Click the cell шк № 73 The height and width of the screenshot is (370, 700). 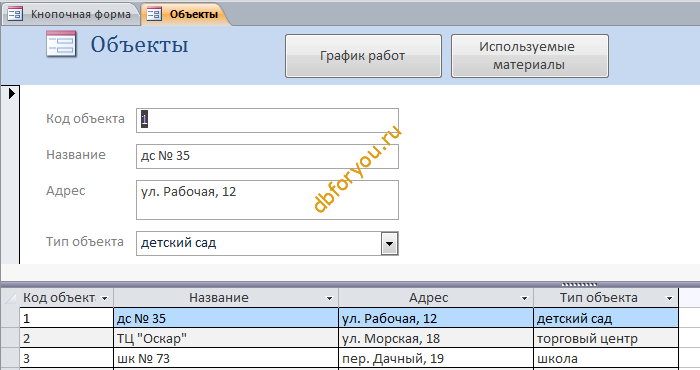click(x=226, y=358)
